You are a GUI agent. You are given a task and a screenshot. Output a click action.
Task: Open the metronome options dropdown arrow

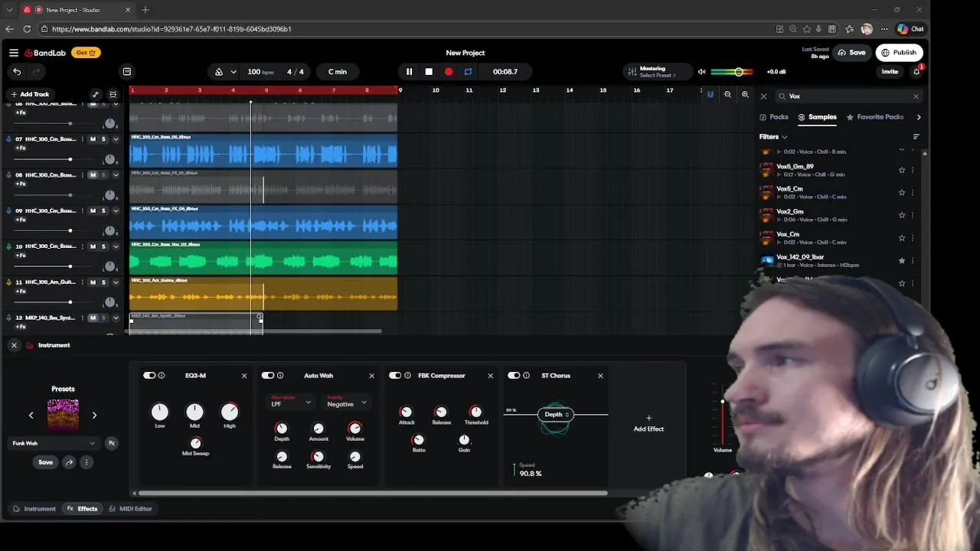pos(233,72)
